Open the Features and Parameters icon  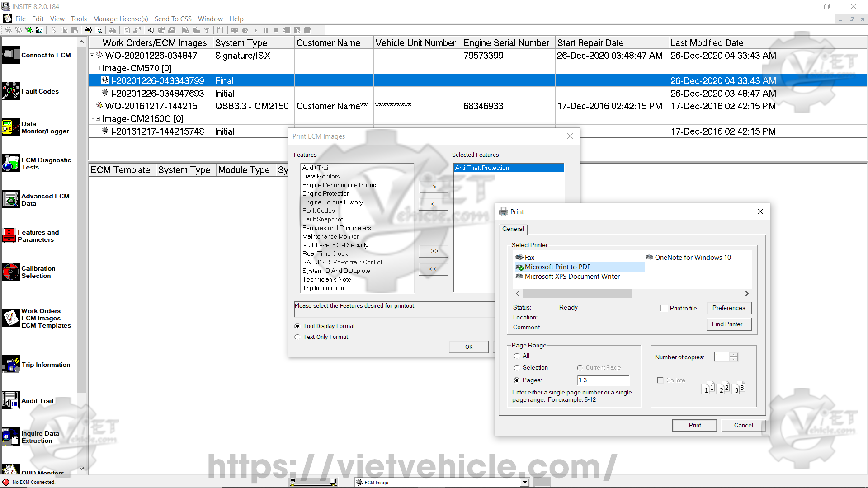tap(9, 235)
